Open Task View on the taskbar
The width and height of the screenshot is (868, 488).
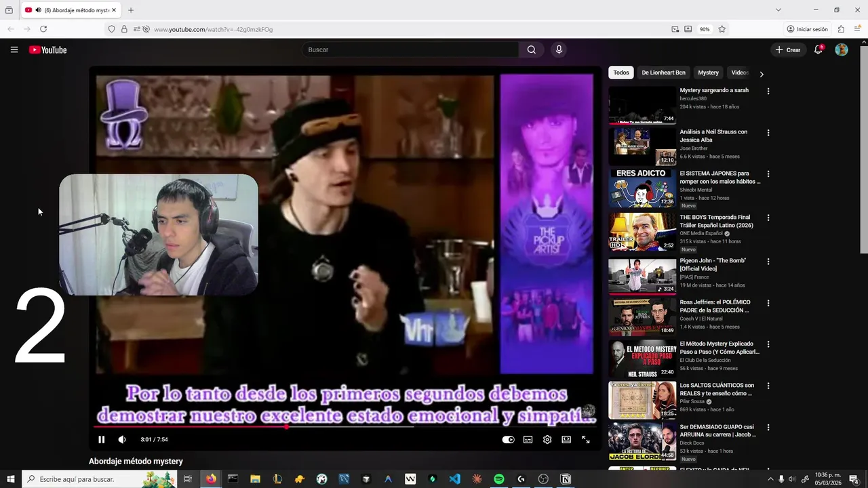click(188, 479)
